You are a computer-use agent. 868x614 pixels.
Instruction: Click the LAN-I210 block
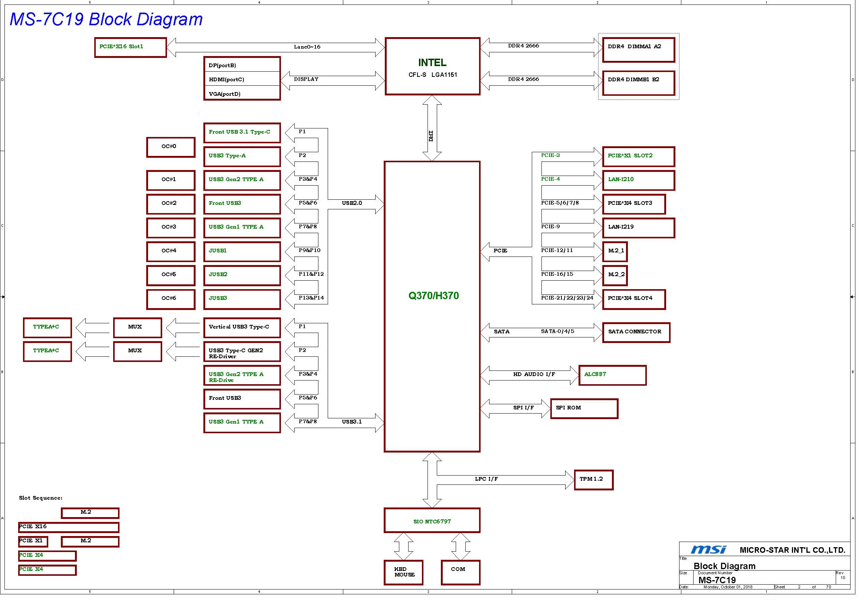click(639, 180)
